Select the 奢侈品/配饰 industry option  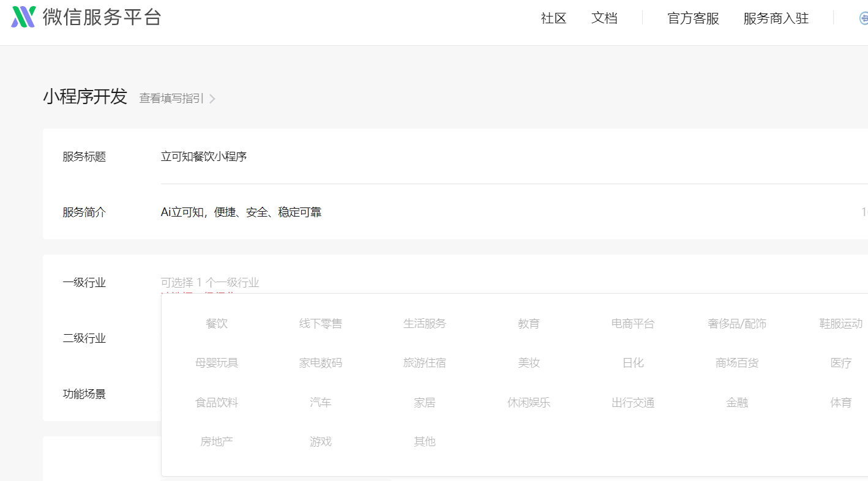(x=737, y=324)
